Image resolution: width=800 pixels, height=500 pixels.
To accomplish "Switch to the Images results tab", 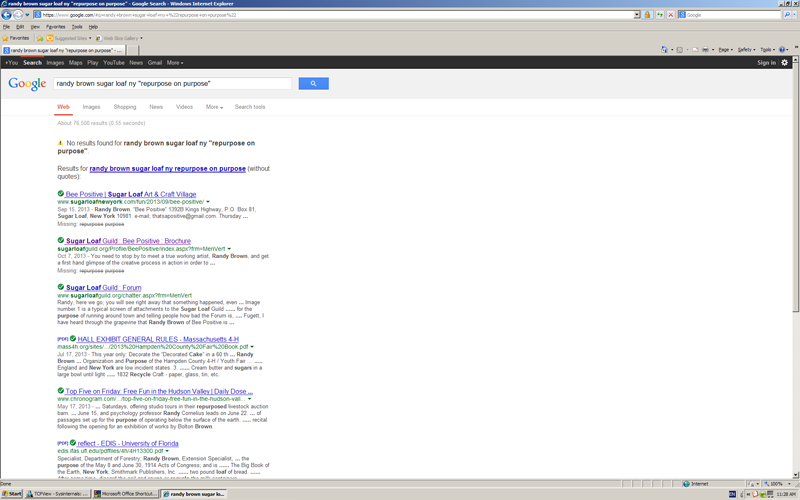I will [91, 107].
